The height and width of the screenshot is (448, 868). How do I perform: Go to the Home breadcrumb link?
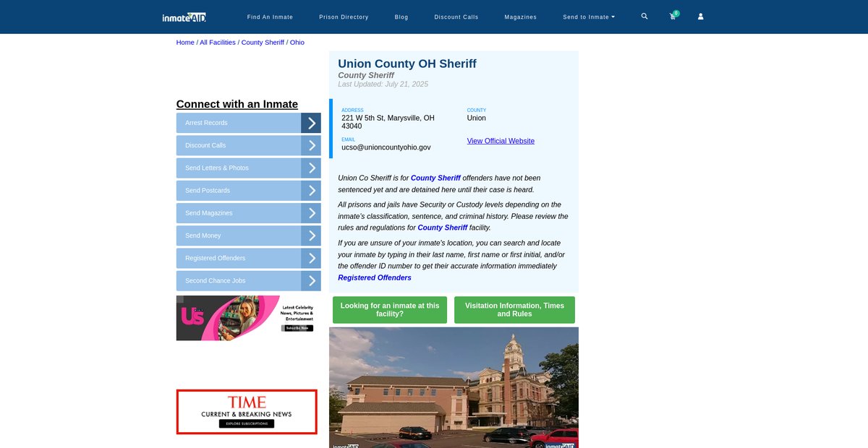[x=185, y=43]
